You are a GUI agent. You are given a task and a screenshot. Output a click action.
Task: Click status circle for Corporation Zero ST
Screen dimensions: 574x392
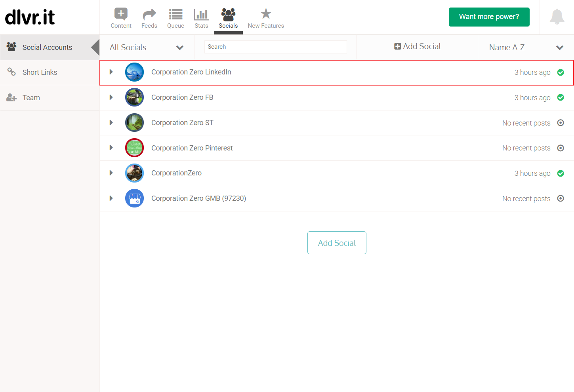click(561, 123)
